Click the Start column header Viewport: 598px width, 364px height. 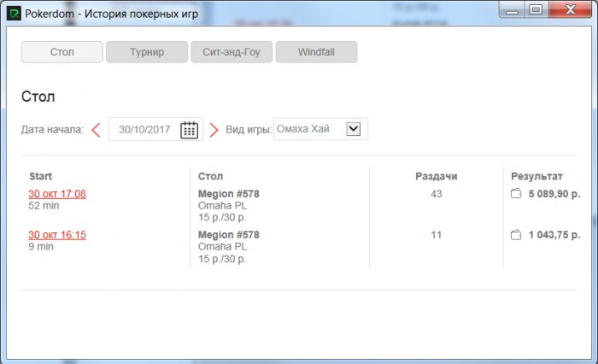40,176
